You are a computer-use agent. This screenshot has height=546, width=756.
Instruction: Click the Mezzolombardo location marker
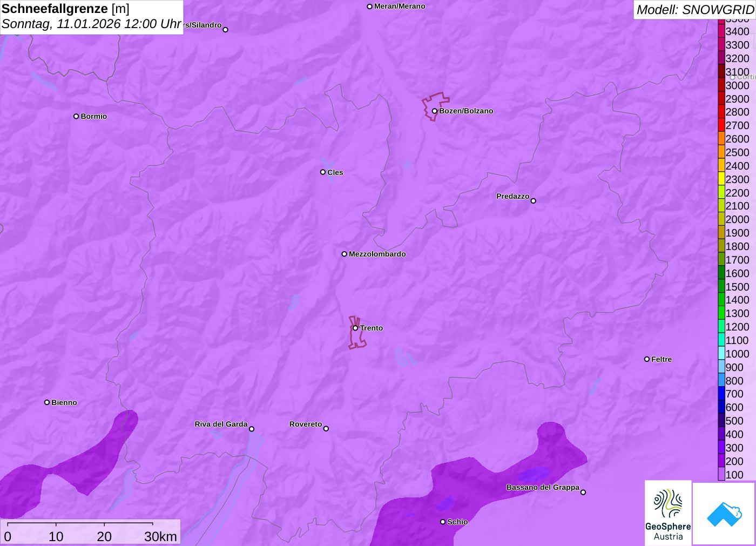tap(345, 254)
